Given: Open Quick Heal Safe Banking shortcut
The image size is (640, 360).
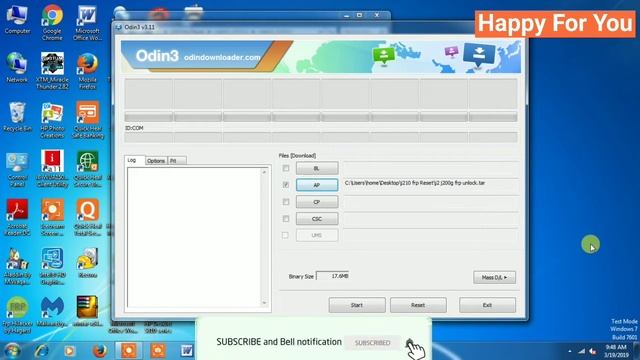Looking at the screenshot, I should (x=87, y=119).
